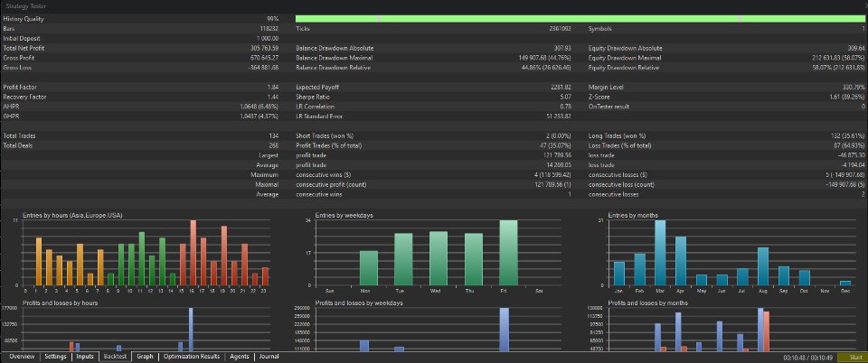Image resolution: width=868 pixels, height=363 pixels.
Task: Click the Total Trades value 134
Action: click(274, 136)
